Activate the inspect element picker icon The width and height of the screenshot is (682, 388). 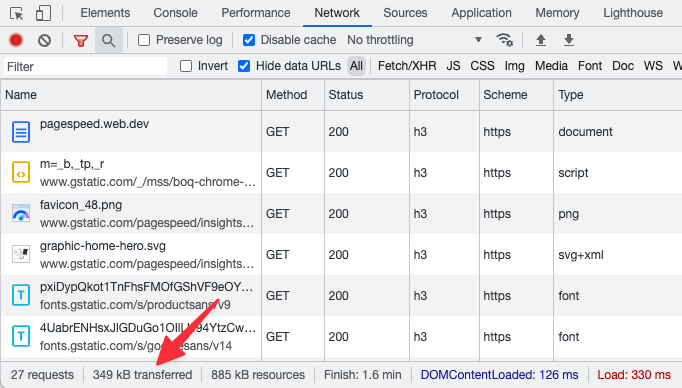pos(17,13)
